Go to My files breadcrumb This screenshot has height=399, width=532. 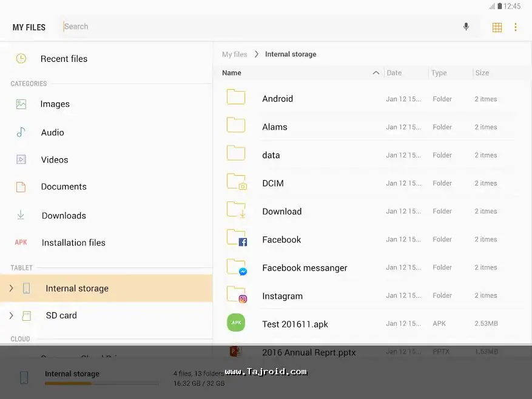point(234,55)
